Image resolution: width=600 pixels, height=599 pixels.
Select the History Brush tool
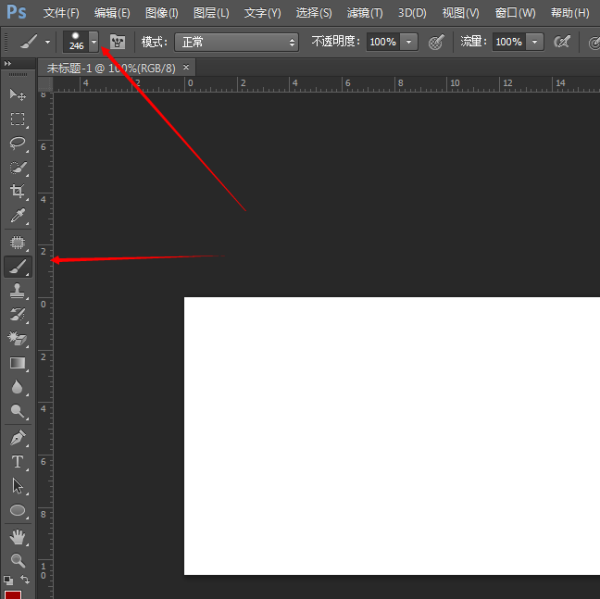pyautogui.click(x=18, y=314)
